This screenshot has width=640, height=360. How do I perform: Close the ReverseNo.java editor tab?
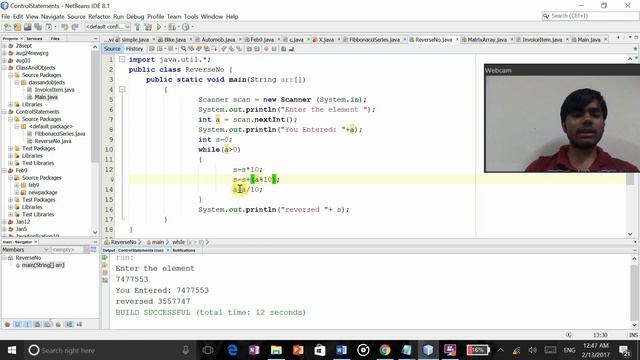[x=457, y=40]
